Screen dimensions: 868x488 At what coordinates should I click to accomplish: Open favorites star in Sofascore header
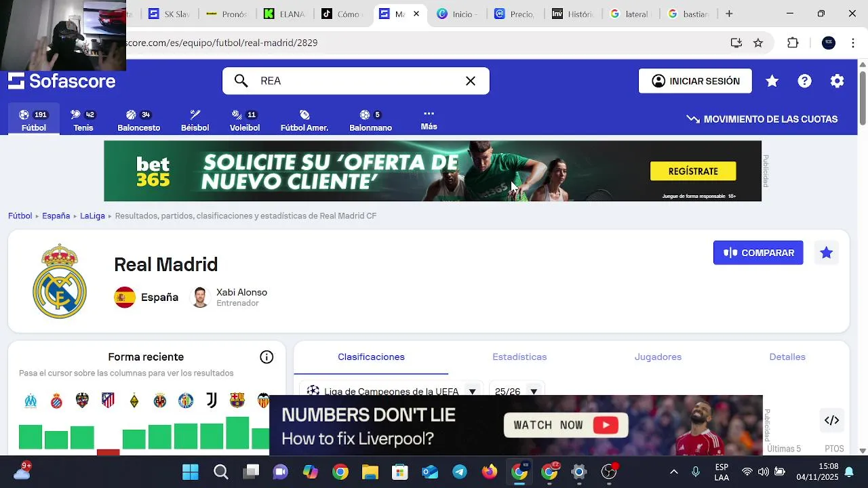pos(772,81)
